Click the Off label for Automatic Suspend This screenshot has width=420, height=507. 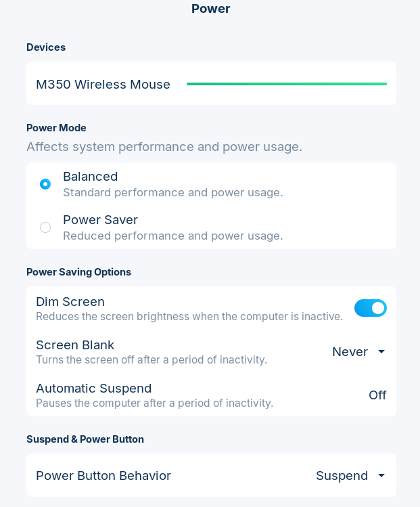tap(377, 395)
